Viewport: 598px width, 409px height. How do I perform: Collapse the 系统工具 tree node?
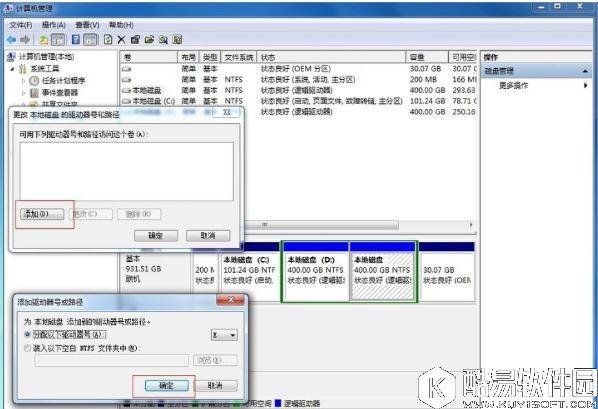(13, 69)
